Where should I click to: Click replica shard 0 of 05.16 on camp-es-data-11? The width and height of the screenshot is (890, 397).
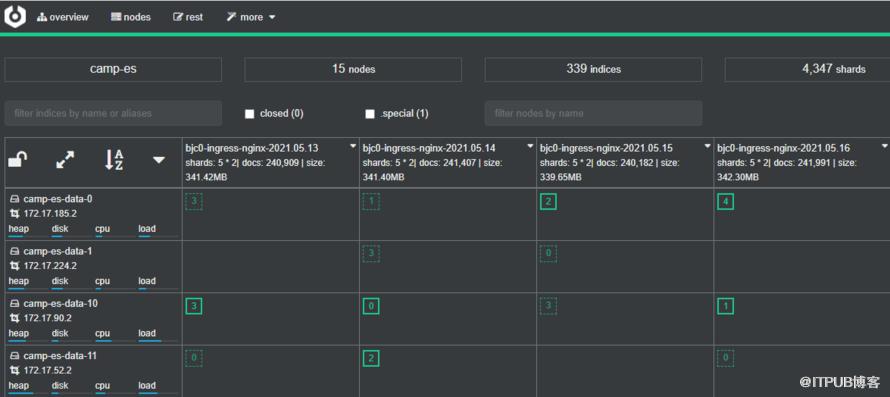(725, 358)
